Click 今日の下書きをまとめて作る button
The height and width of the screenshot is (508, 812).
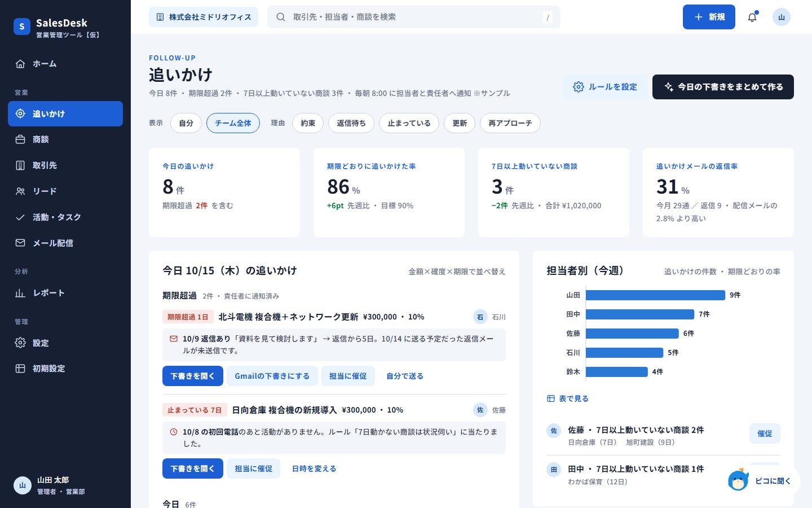pos(723,87)
